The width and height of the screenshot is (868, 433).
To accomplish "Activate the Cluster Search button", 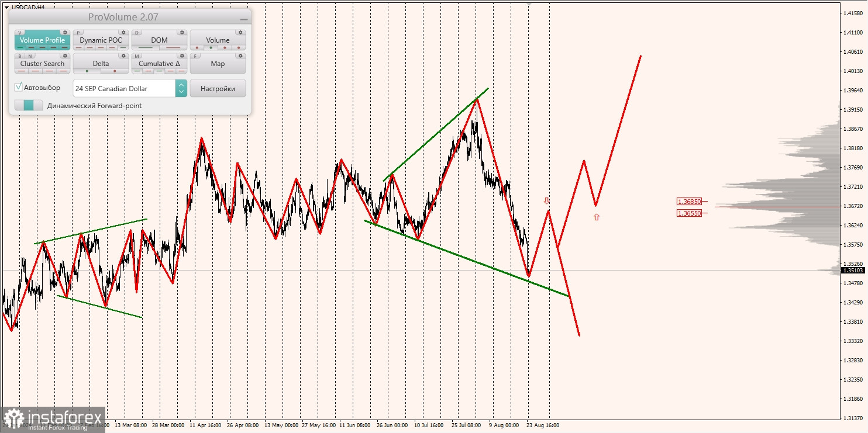I will (x=43, y=63).
